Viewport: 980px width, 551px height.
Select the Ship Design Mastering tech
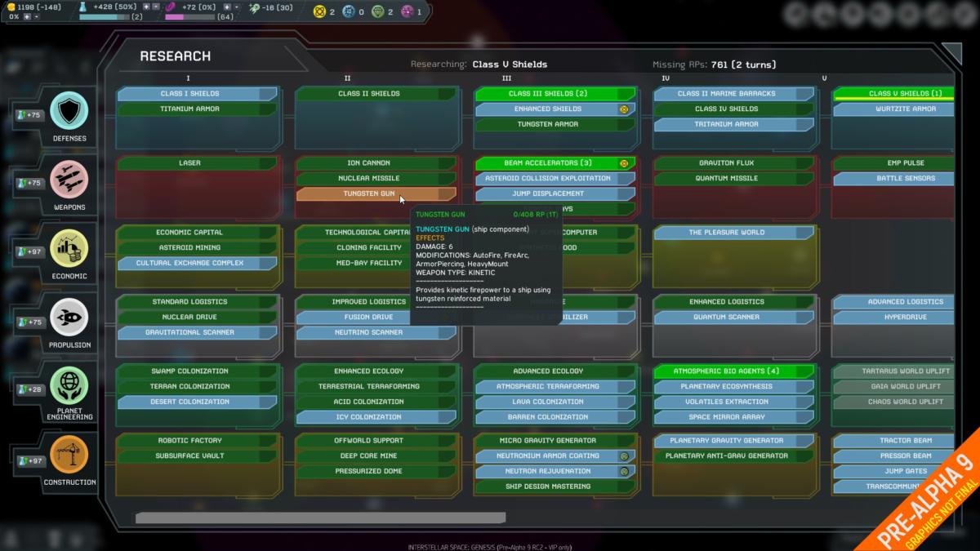tap(555, 487)
